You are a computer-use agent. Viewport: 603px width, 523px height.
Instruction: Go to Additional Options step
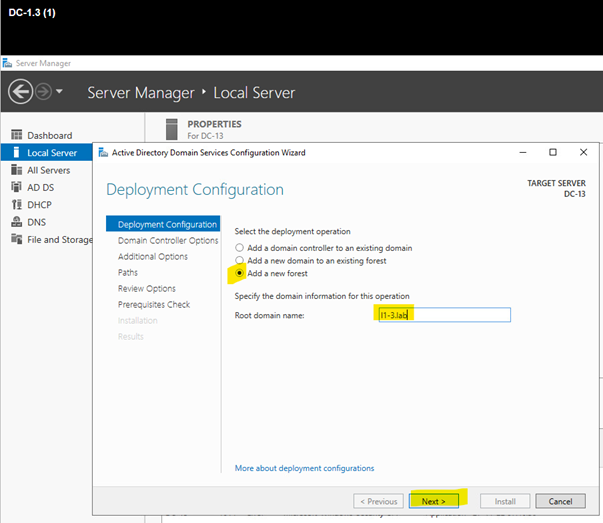coord(153,257)
